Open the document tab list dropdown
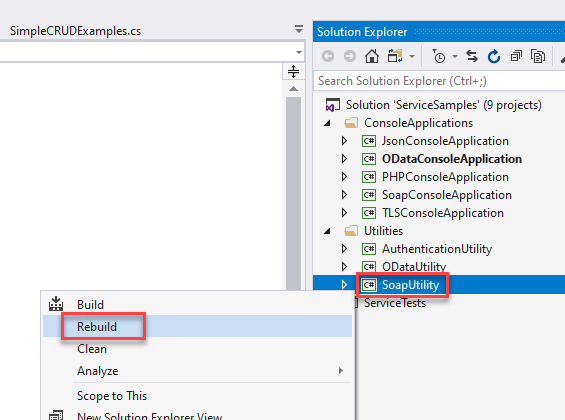 (299, 29)
